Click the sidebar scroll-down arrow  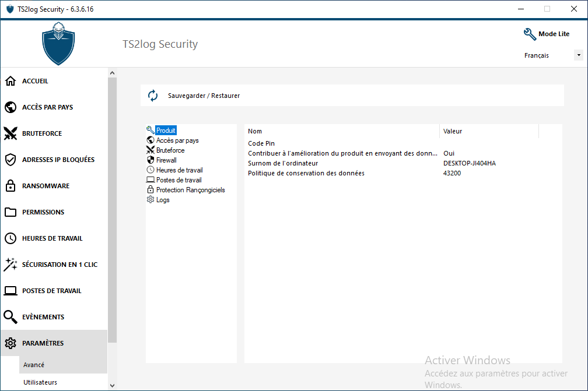pyautogui.click(x=112, y=385)
